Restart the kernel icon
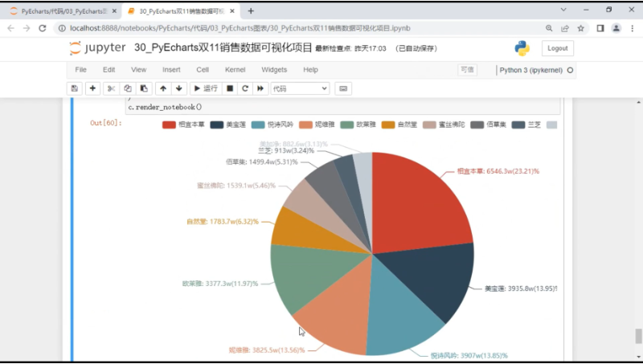643x364 pixels. pyautogui.click(x=245, y=88)
